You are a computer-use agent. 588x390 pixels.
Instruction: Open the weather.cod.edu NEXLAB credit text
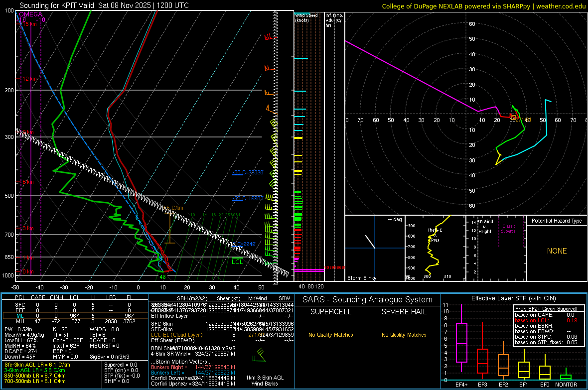click(483, 6)
